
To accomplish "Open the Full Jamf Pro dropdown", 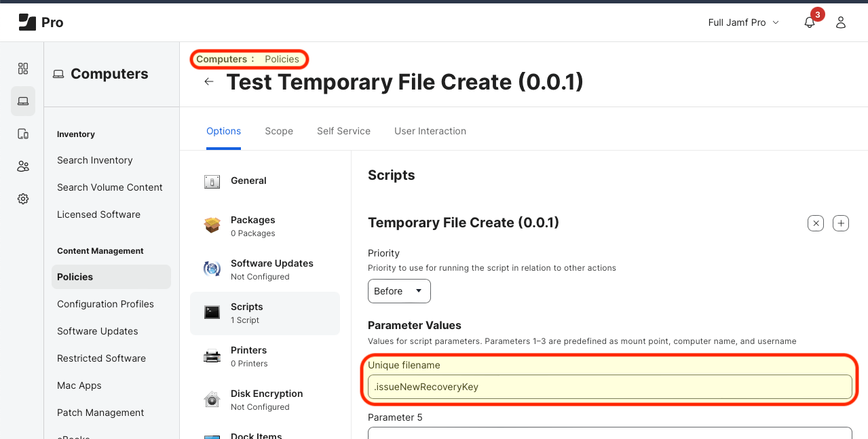I will pyautogui.click(x=743, y=22).
